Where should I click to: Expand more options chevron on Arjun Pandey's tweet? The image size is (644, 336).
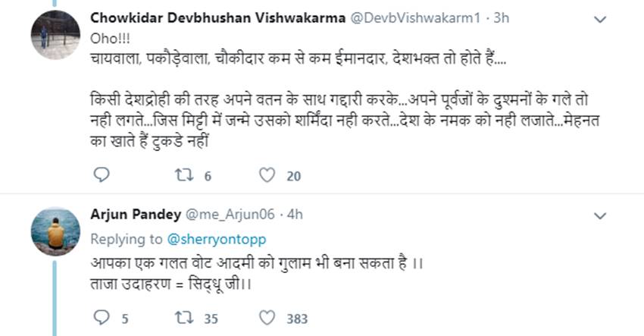pyautogui.click(x=599, y=215)
